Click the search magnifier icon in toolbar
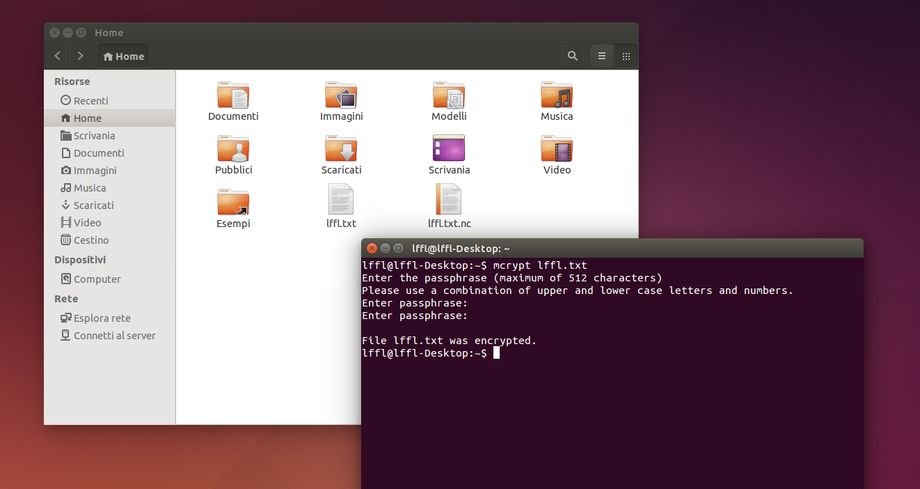The image size is (920, 489). [x=572, y=56]
